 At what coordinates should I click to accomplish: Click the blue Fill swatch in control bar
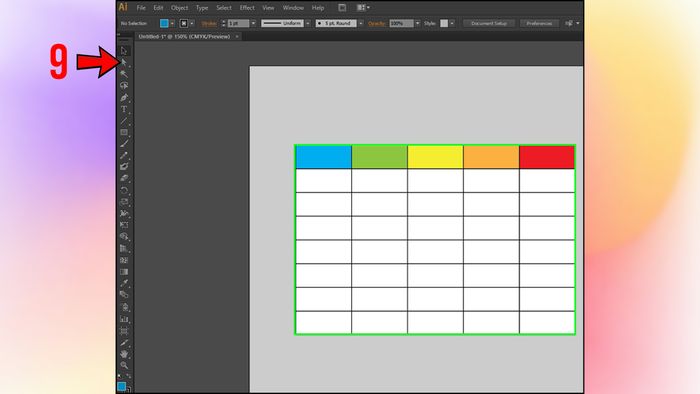click(164, 23)
